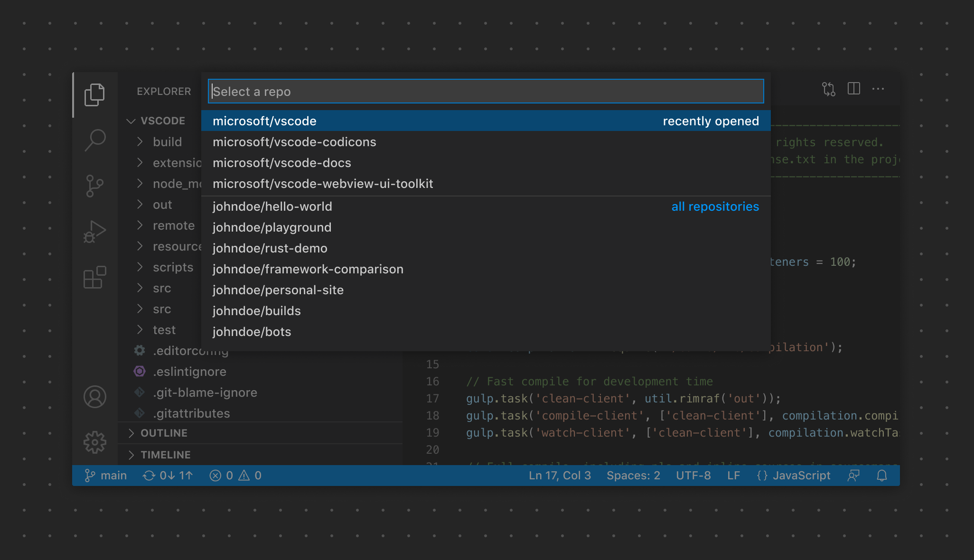Image resolution: width=974 pixels, height=560 pixels.
Task: Select microsoft/vscode-codicons from the list
Action: (x=294, y=141)
